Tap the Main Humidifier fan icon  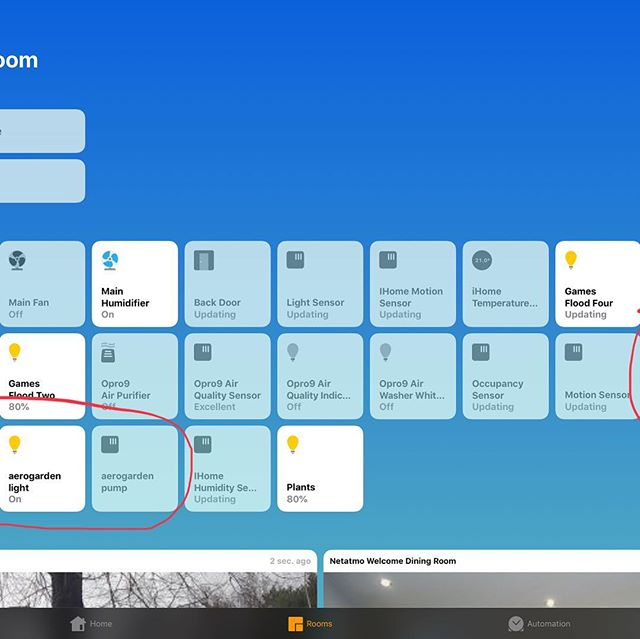click(x=110, y=261)
